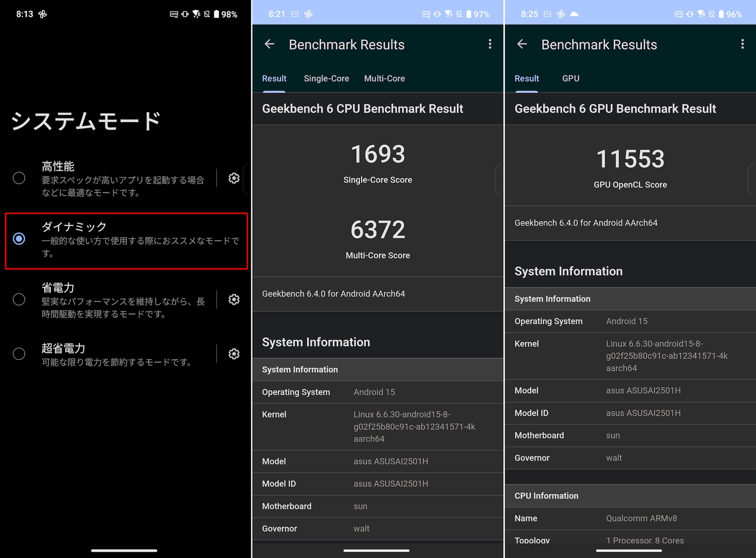Select the ダイナミック radio button
The width and height of the screenshot is (756, 558).
[x=19, y=239]
